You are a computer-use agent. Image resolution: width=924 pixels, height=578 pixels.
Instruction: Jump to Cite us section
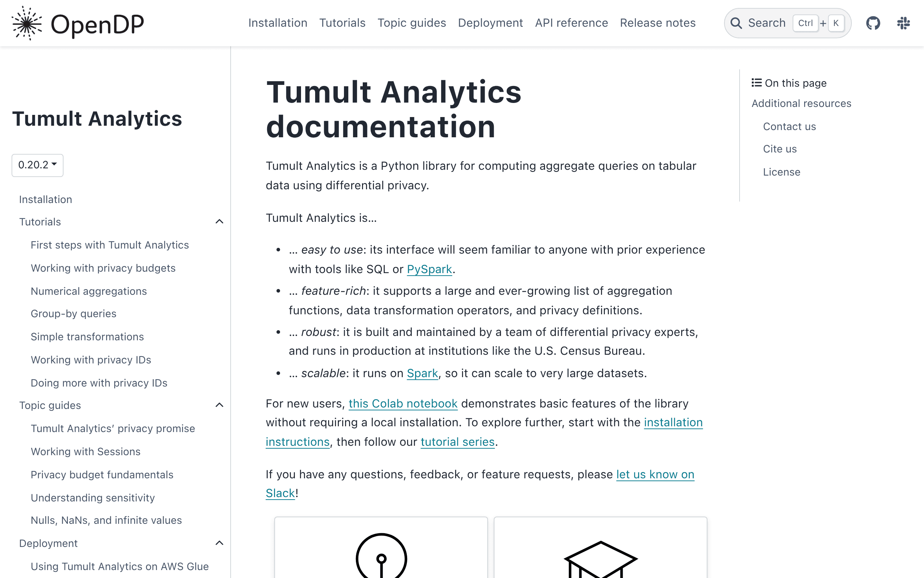(x=780, y=149)
